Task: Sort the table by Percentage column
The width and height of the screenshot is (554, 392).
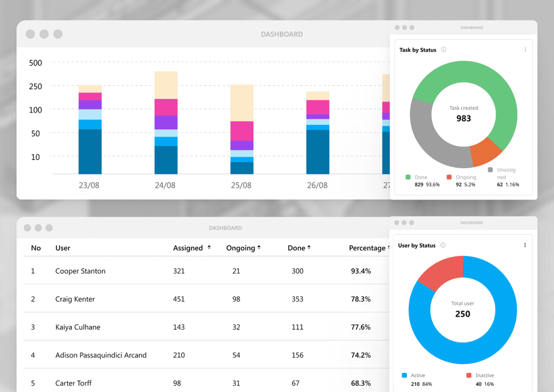Action: pos(388,248)
